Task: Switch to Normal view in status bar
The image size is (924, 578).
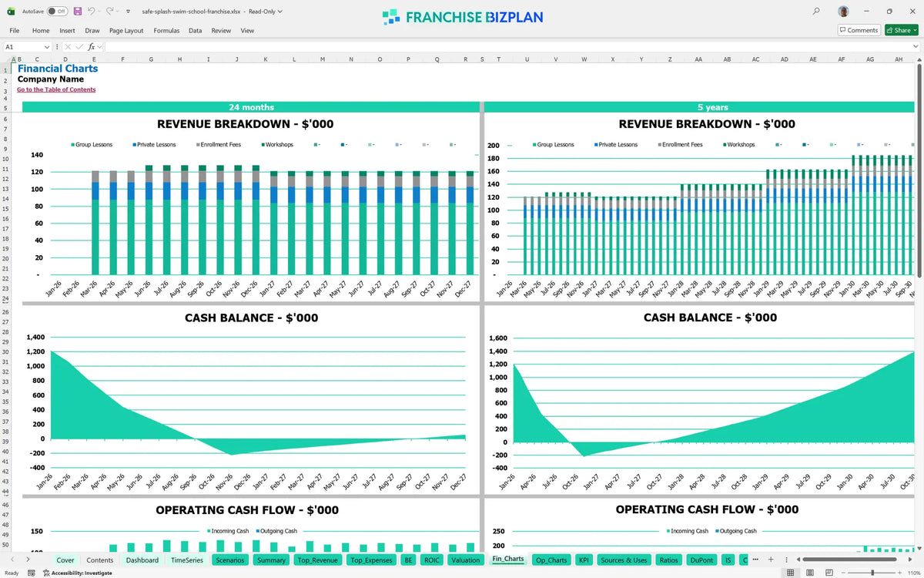Action: 790,573
